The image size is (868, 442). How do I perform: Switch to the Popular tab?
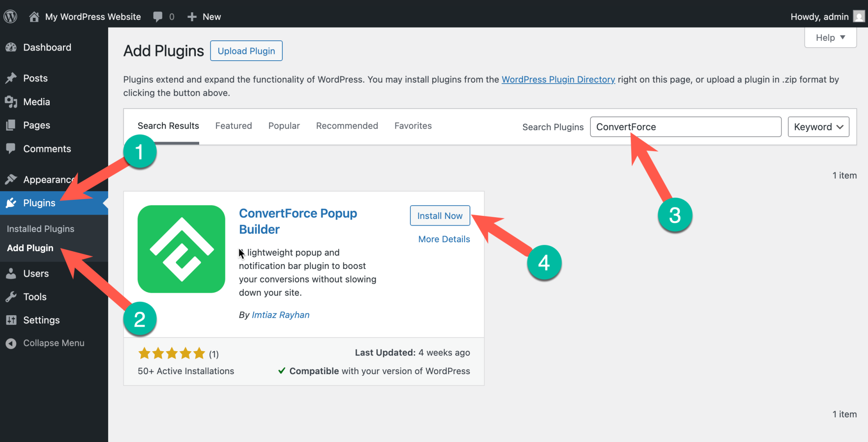(x=284, y=126)
